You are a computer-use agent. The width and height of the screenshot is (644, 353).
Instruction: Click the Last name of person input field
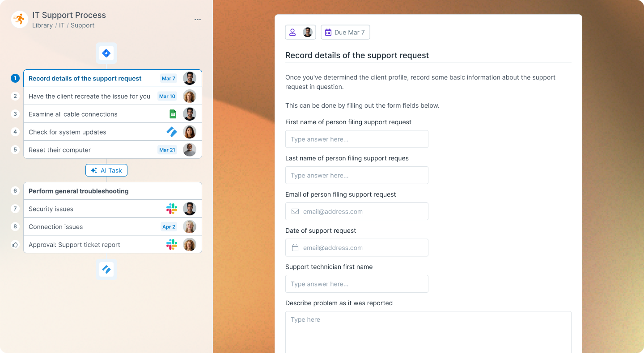357,175
